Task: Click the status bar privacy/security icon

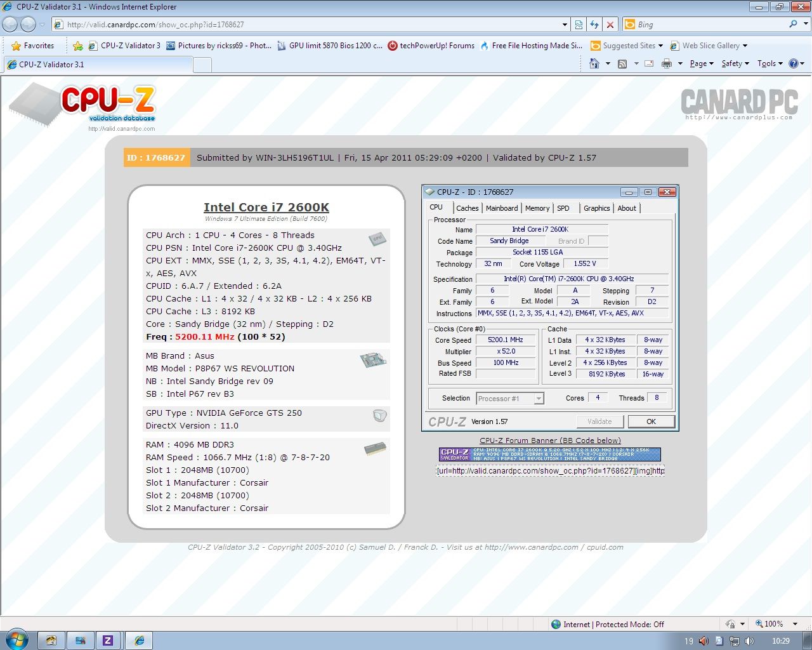Action: [730, 624]
